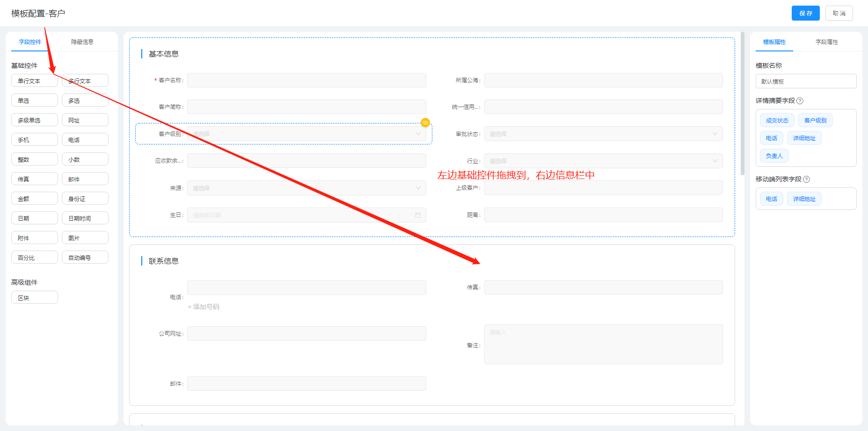This screenshot has width=868, height=431.
Task: Click the 客户简称 input field
Action: coord(306,107)
